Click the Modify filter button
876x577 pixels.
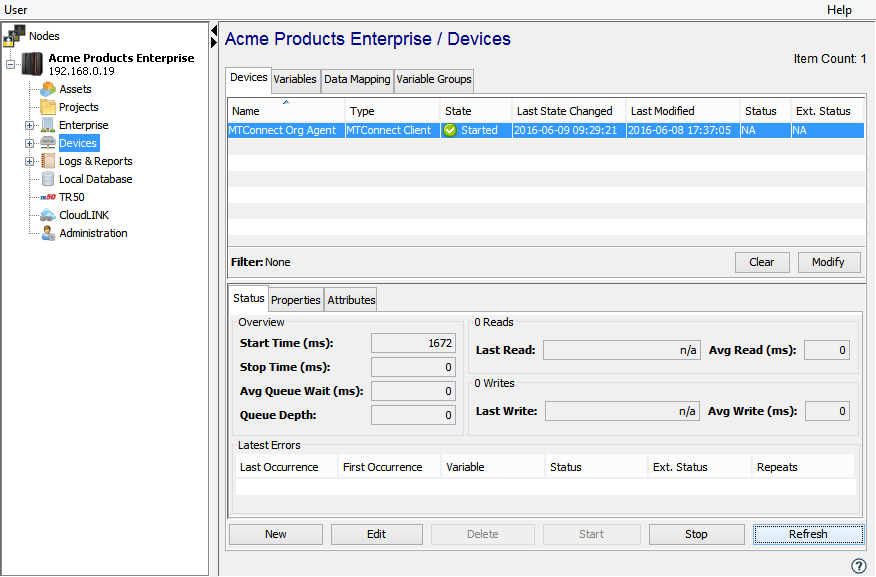[828, 262]
